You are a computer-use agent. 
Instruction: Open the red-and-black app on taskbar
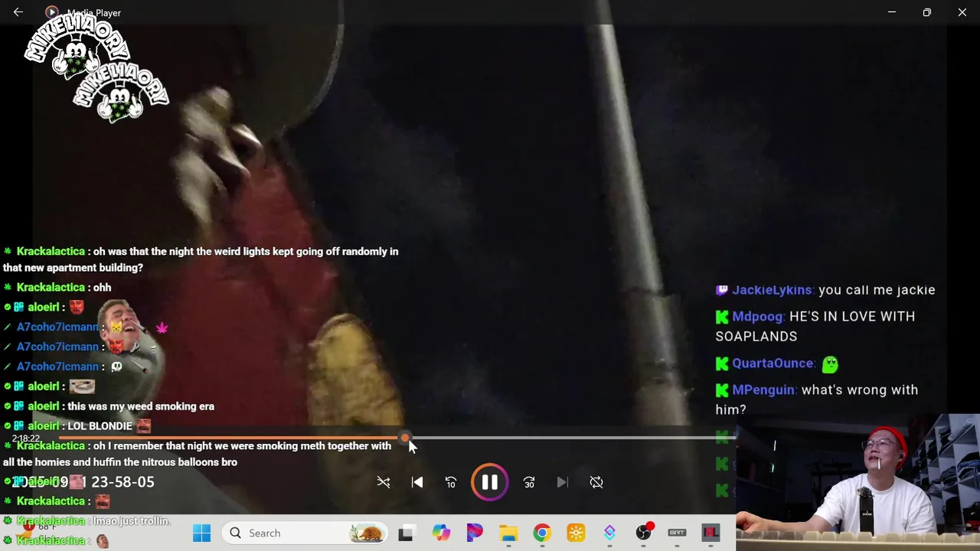710,533
